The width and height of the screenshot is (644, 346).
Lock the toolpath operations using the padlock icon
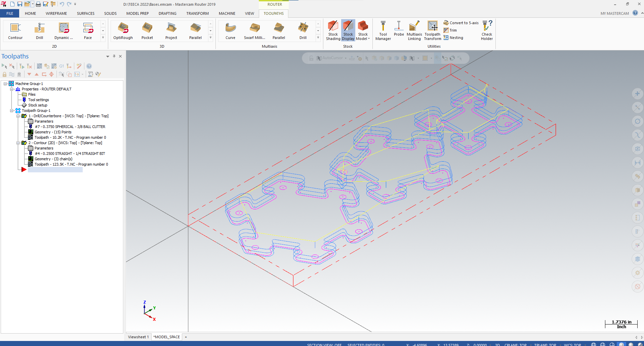point(4,74)
